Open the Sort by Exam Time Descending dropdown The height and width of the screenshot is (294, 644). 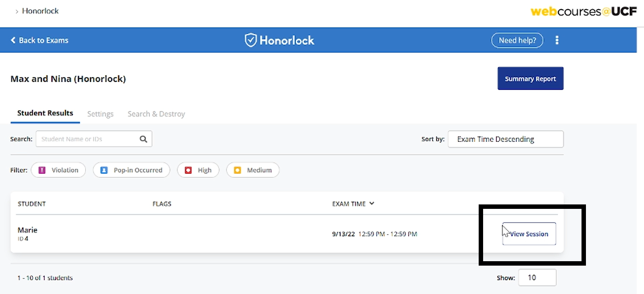pyautogui.click(x=506, y=139)
